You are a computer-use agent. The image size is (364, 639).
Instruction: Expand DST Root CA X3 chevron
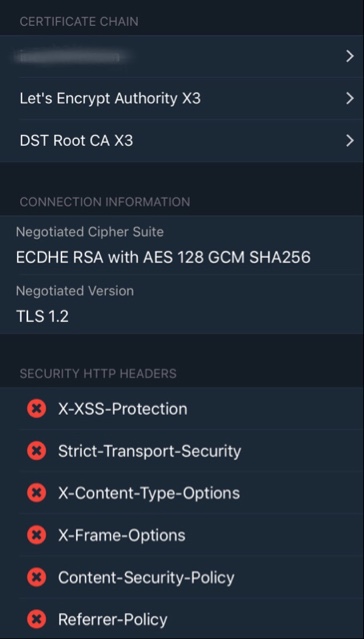[x=350, y=141]
